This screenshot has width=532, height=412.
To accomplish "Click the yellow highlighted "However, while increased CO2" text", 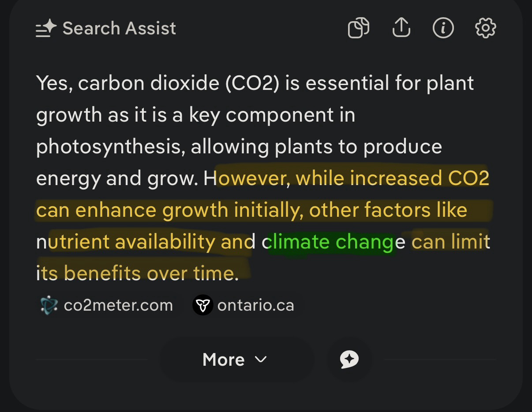I will [353, 178].
